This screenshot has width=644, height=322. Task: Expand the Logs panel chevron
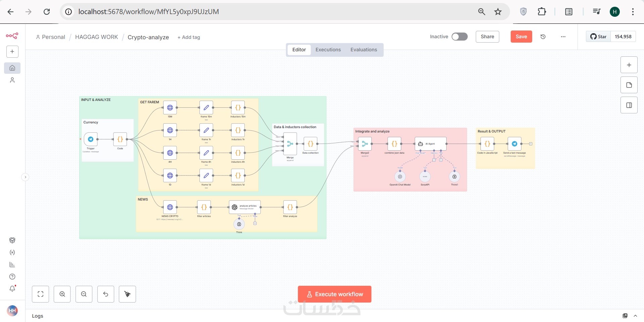point(635,316)
